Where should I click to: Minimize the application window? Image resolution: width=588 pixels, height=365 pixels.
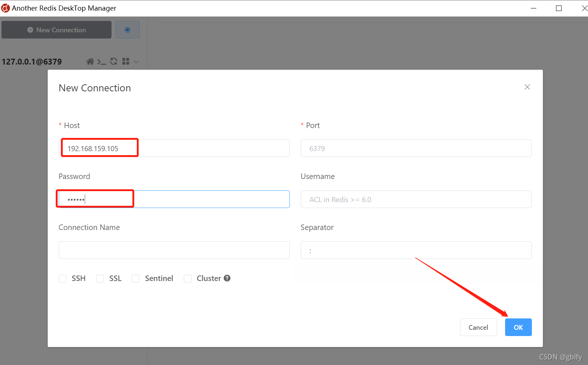[533, 8]
